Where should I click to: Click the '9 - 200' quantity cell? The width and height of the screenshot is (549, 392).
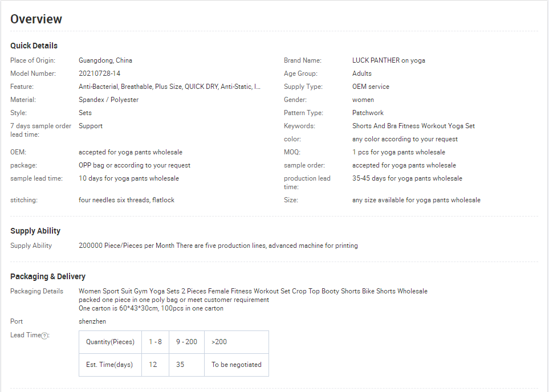click(186, 342)
